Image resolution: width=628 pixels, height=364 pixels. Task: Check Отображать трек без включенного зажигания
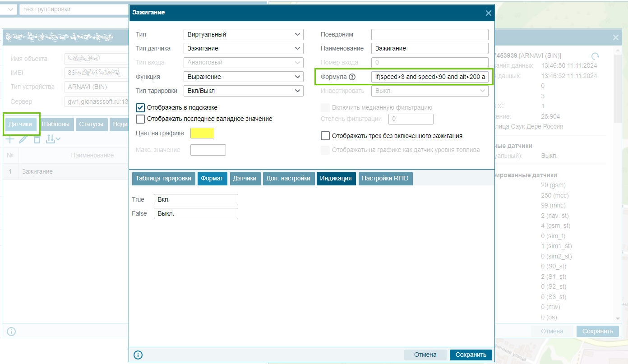[x=325, y=136]
